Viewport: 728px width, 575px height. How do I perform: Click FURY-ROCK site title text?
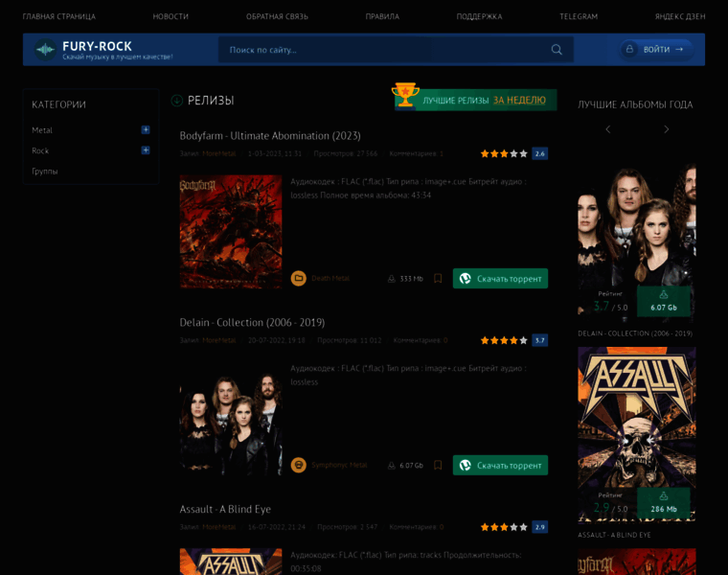(x=97, y=46)
